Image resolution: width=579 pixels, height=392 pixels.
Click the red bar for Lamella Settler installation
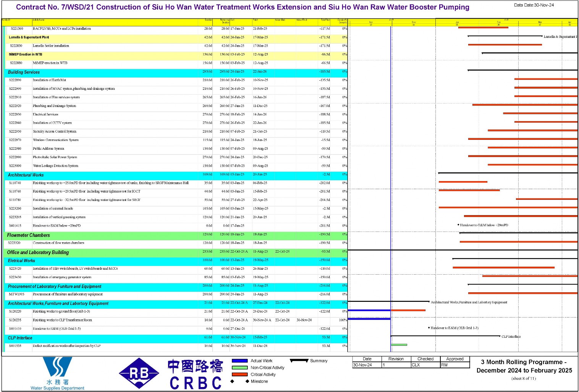point(505,45)
